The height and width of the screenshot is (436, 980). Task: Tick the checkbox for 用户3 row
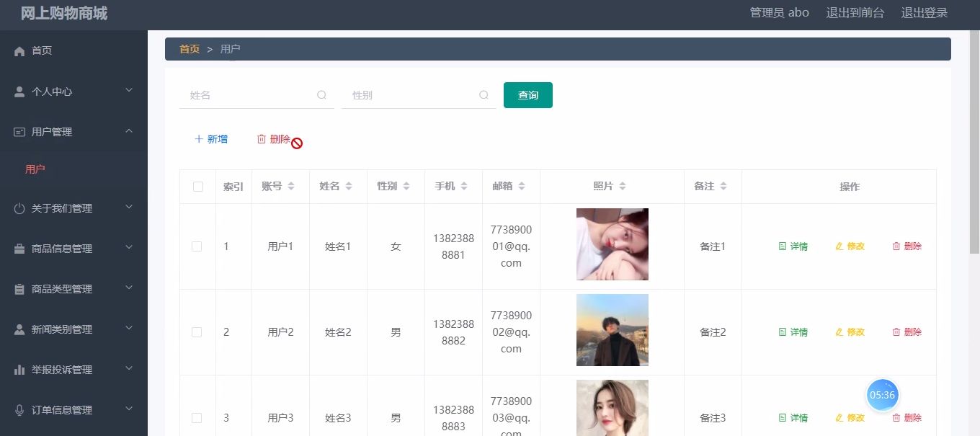pos(197,418)
